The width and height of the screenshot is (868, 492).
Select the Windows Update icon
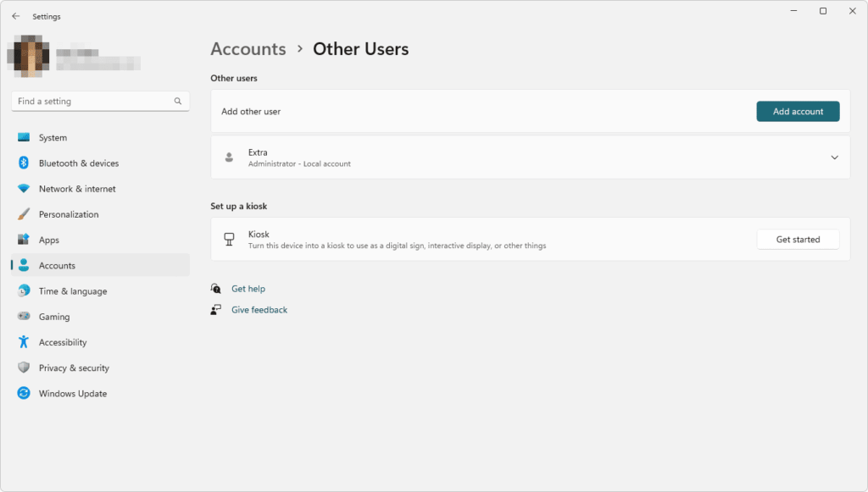pos(24,393)
